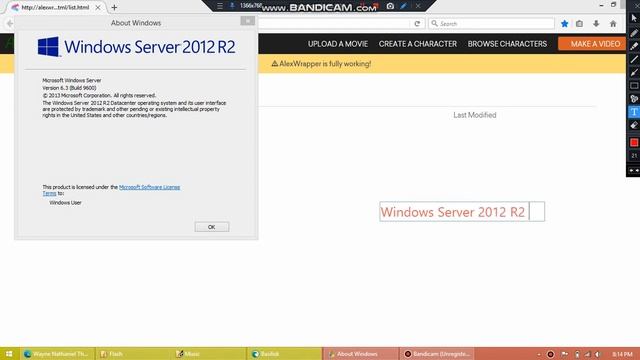Close the About Windows dialog
The height and width of the screenshot is (360, 640).
[x=248, y=21]
